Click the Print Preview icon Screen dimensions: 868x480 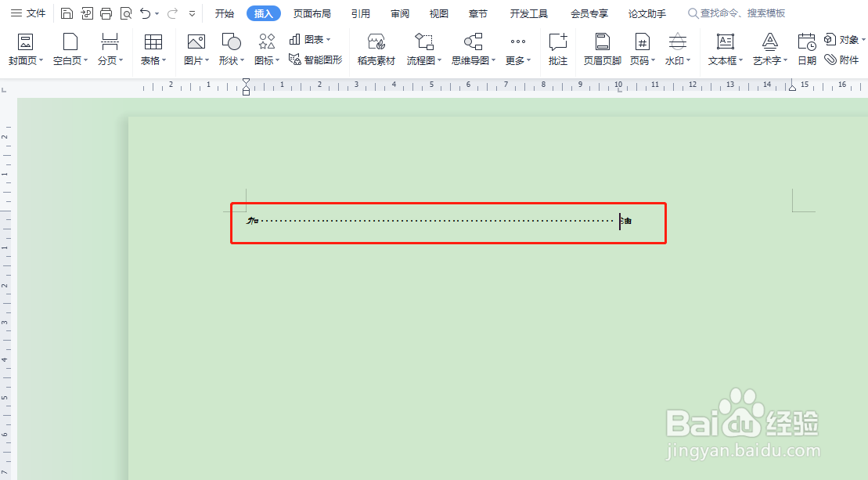coord(126,13)
